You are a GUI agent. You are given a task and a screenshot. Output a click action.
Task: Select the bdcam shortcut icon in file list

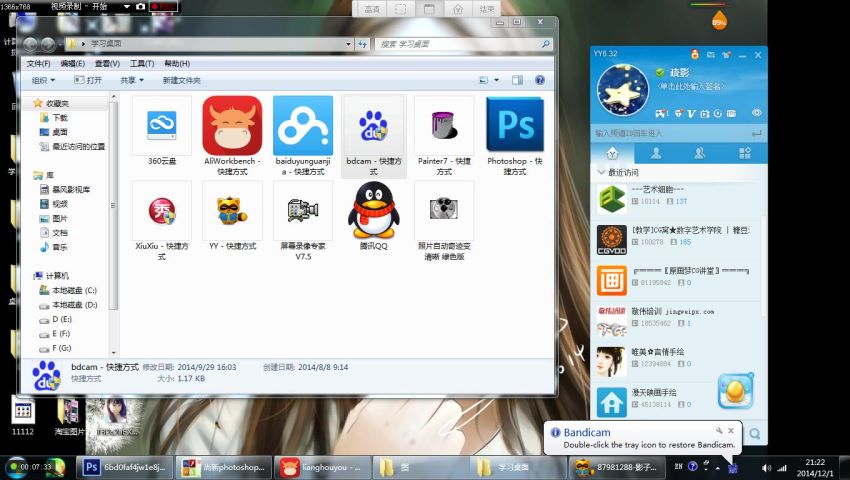click(x=374, y=126)
